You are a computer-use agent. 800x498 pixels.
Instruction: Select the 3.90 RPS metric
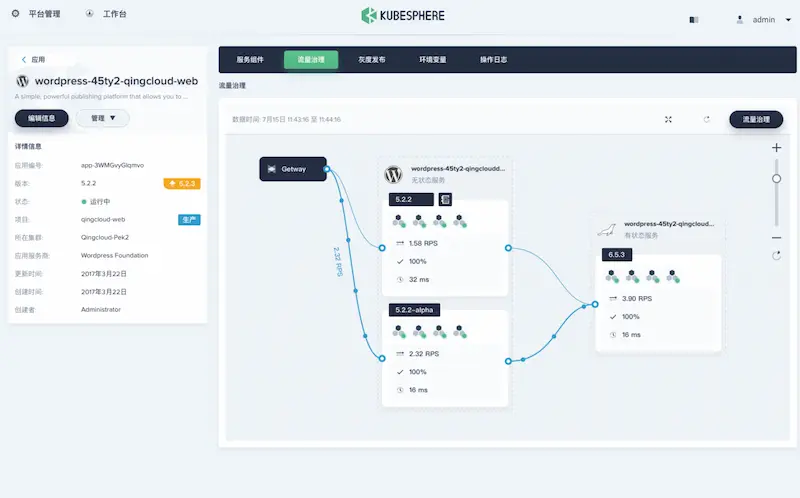tap(637, 298)
